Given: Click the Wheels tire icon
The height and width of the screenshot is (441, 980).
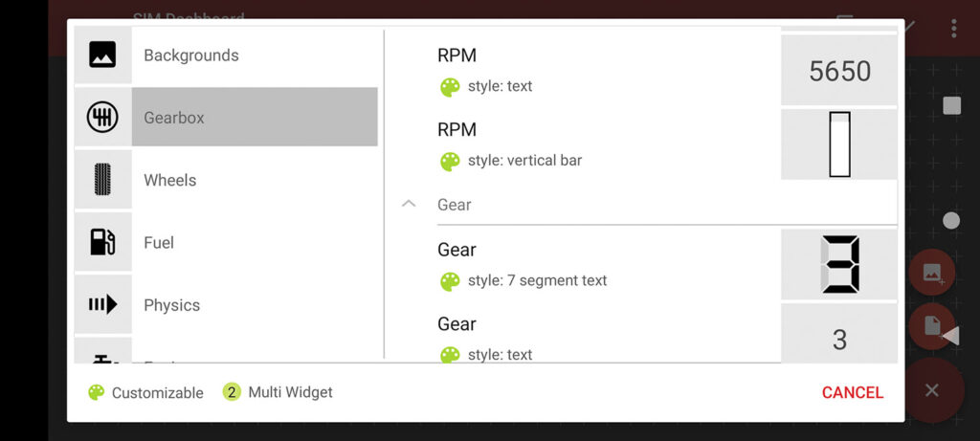Looking at the screenshot, I should [102, 180].
